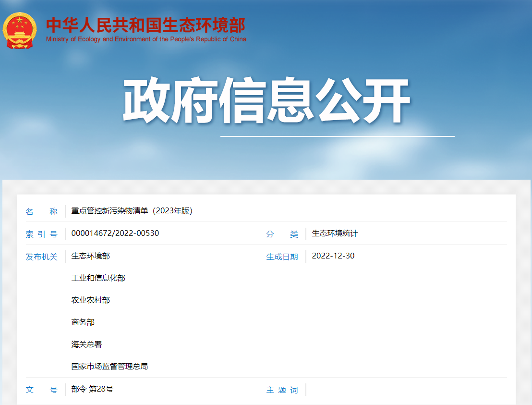This screenshot has width=532, height=405.
Task: Select issuing agency 工业和信息化部
Action: (98, 278)
